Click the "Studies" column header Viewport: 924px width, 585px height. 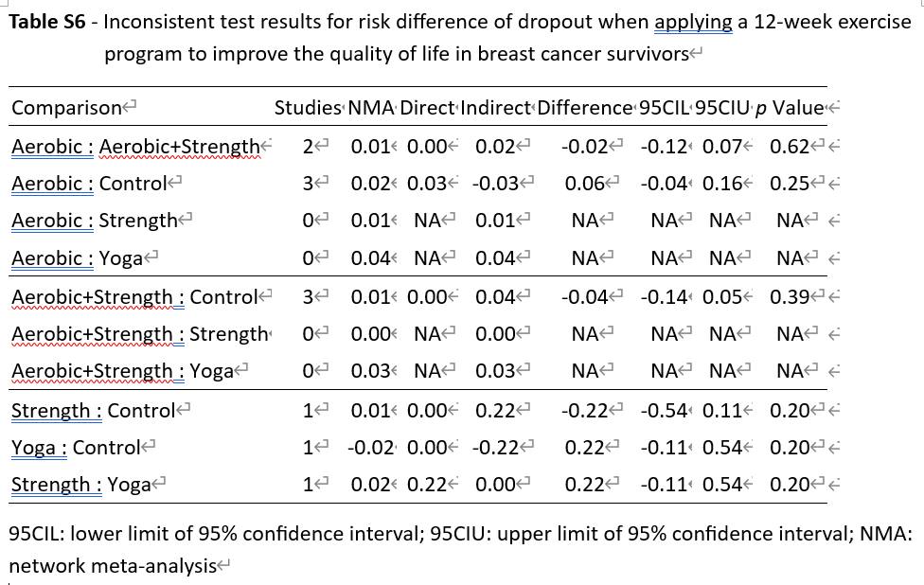[308, 108]
